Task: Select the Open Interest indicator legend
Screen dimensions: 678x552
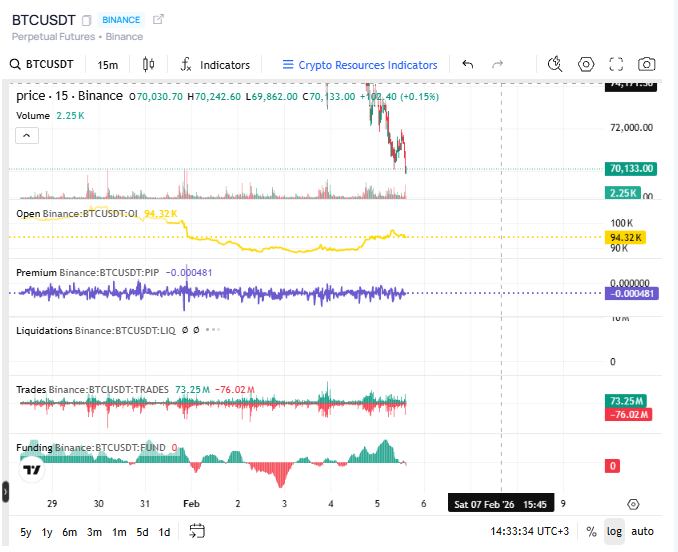Action: click(96, 214)
